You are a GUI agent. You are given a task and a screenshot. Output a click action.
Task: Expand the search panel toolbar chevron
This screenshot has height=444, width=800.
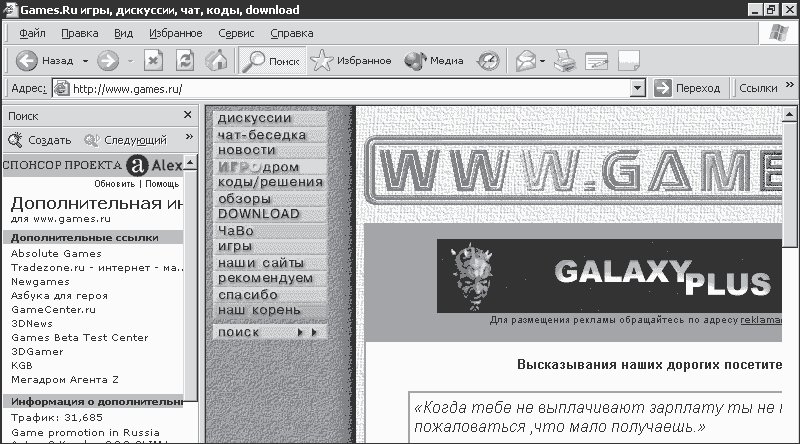click(189, 137)
